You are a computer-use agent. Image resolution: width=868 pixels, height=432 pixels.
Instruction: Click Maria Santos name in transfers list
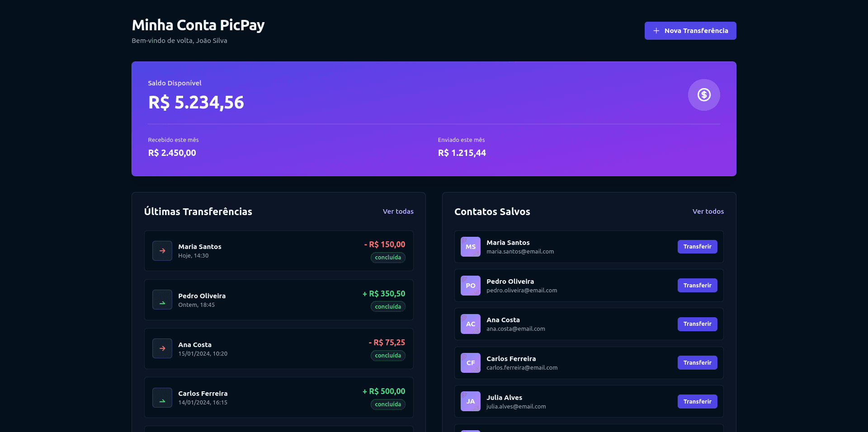click(x=200, y=247)
